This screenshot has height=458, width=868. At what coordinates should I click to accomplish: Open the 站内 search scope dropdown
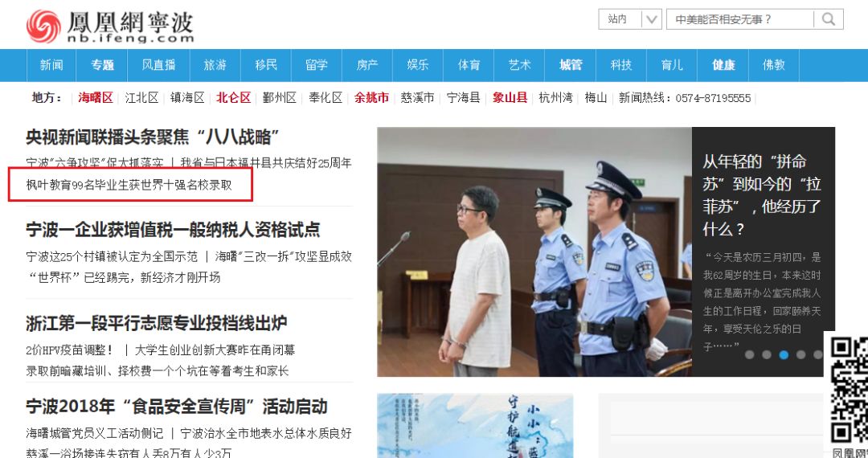click(630, 19)
